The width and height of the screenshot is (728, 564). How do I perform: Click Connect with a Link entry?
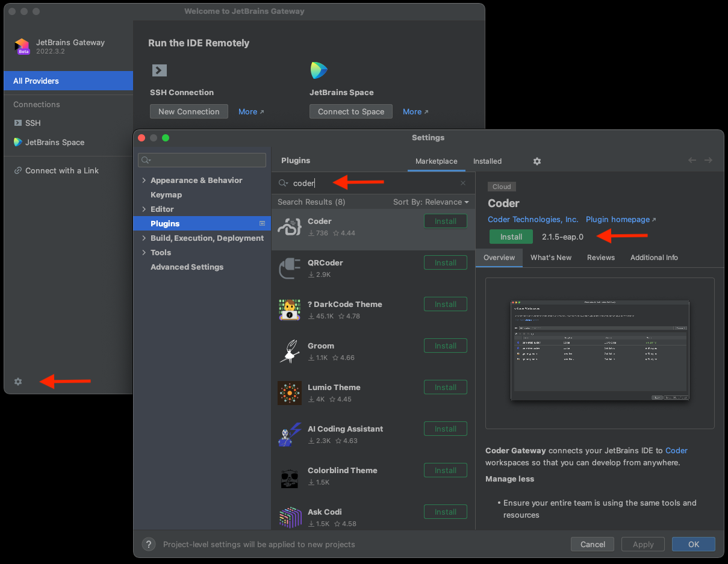click(62, 170)
